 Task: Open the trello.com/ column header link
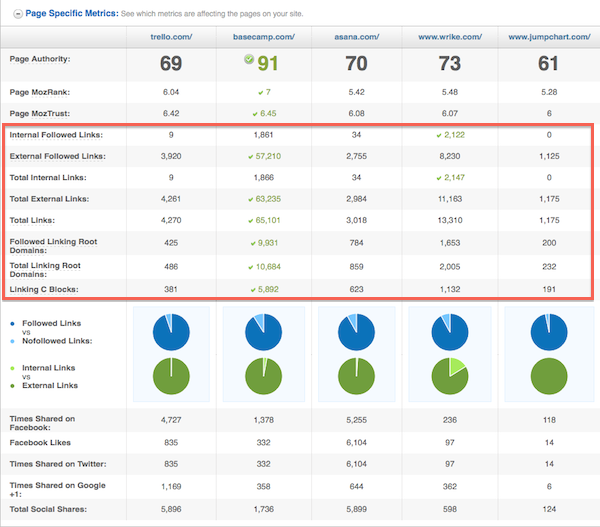170,36
